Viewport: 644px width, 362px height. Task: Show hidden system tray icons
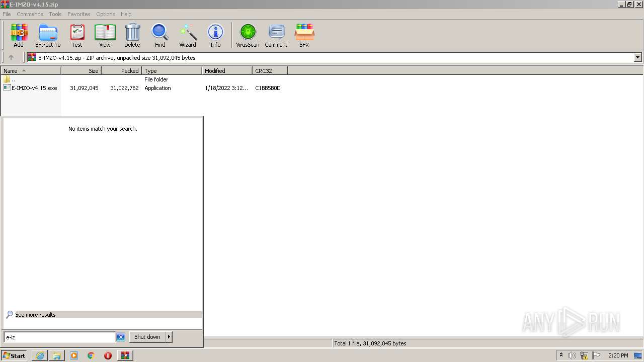pos(561,355)
